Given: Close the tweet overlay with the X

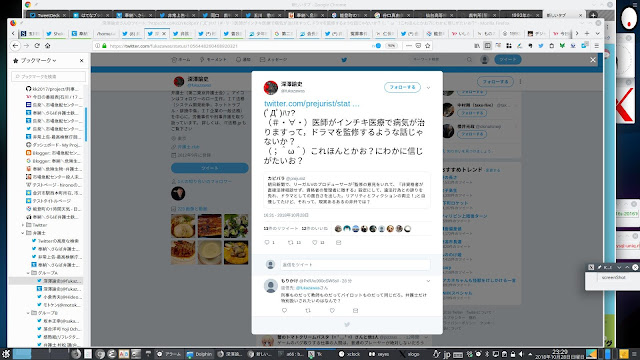Looking at the screenshot, I should 593,60.
